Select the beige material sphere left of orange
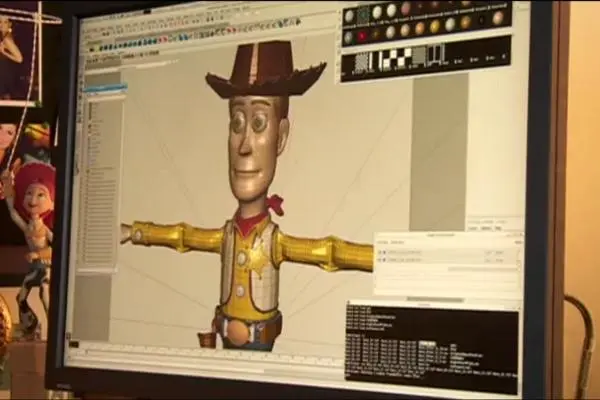The image size is (600, 400). point(405,30)
